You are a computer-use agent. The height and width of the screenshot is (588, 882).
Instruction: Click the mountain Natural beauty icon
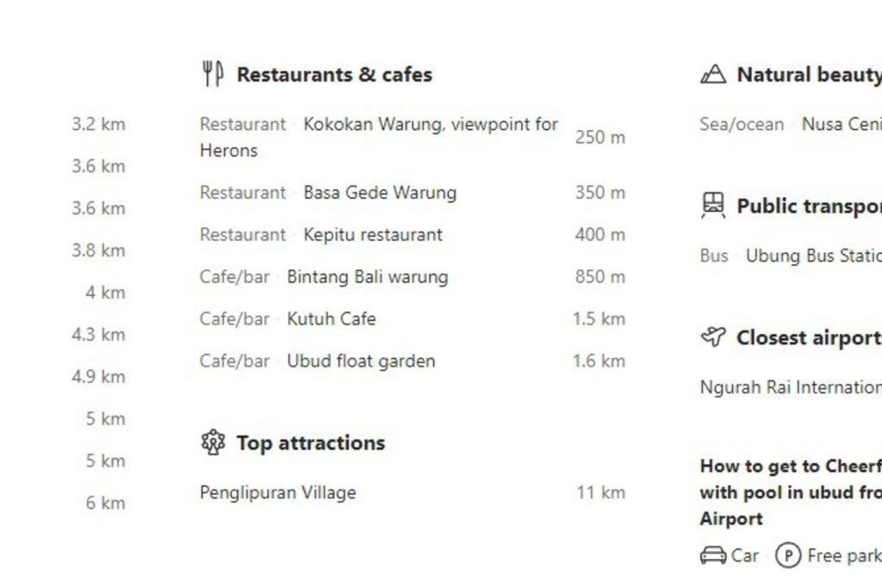pos(712,74)
